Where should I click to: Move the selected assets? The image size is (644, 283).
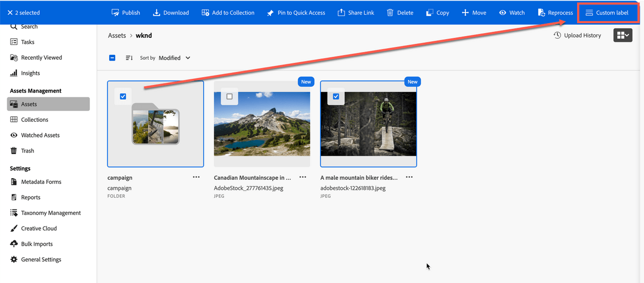coord(473,13)
